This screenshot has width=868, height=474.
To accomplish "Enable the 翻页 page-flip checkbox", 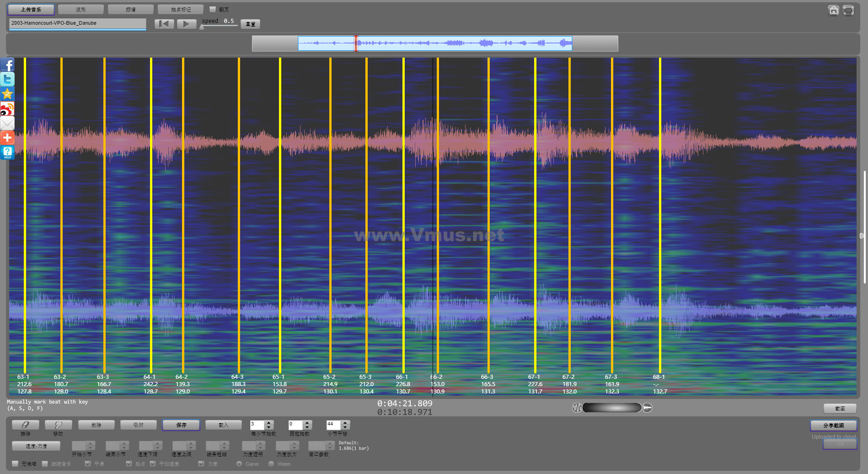I will point(213,9).
